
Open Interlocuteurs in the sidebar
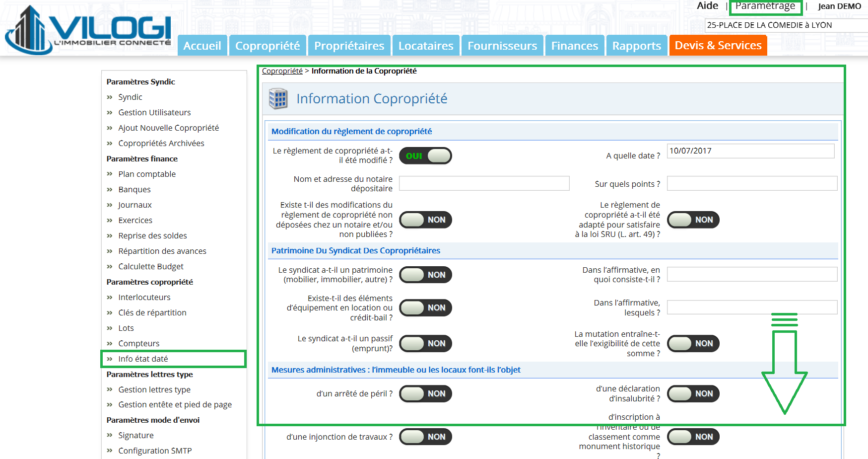144,297
